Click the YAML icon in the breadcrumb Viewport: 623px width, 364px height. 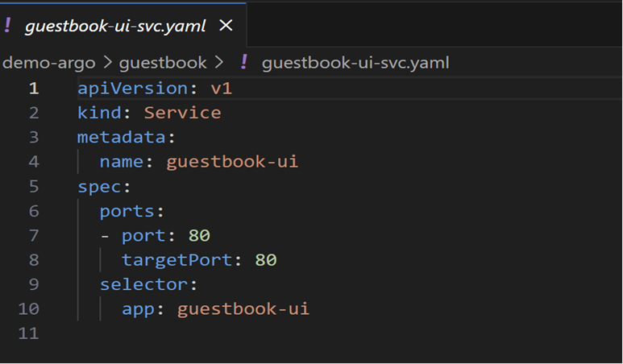[x=244, y=62]
